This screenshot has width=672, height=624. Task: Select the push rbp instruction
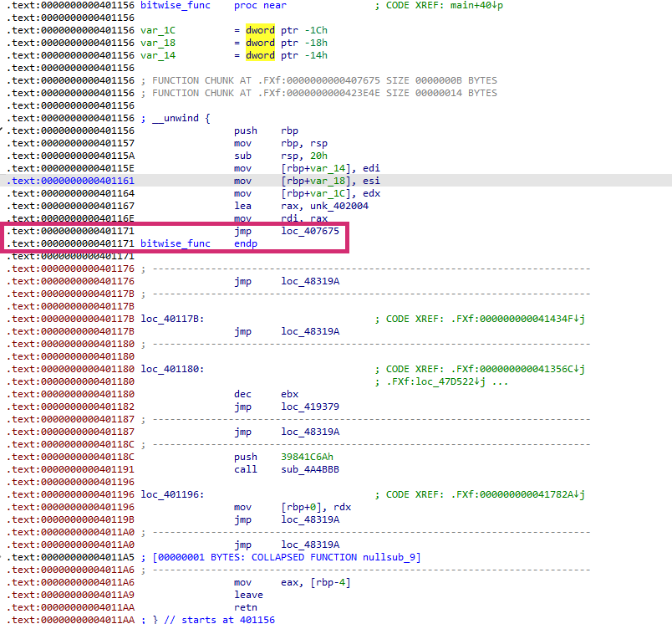[x=266, y=130]
